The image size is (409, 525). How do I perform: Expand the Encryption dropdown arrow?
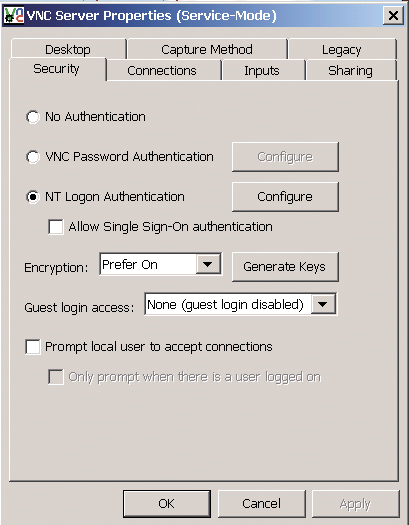[x=208, y=264]
